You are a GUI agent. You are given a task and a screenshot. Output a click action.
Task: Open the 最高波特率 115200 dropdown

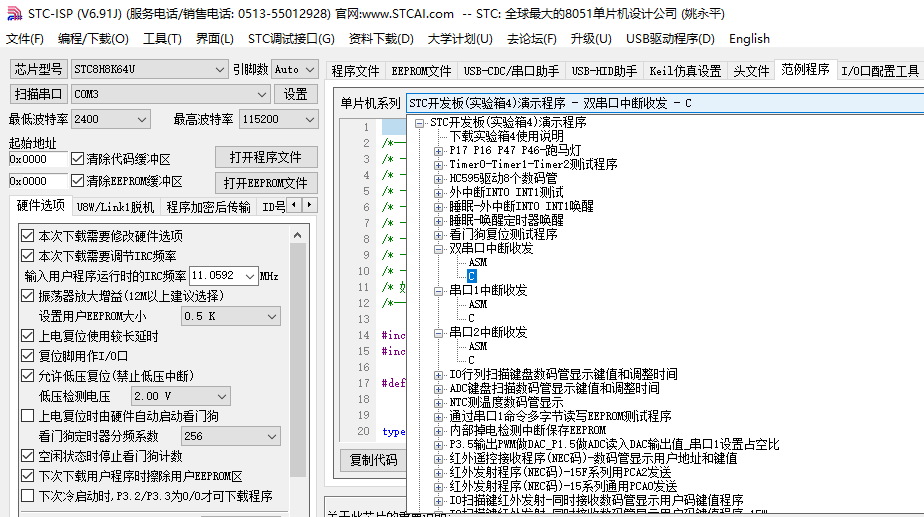[x=279, y=119]
